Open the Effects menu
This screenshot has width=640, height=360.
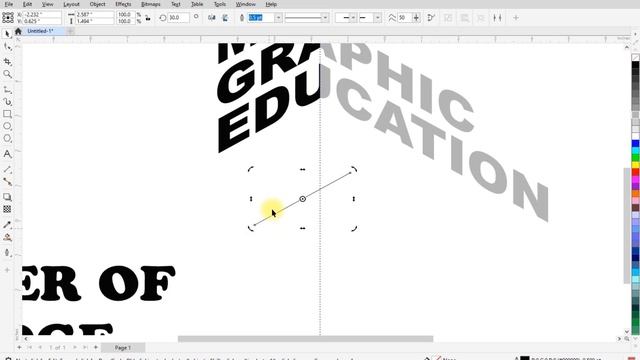tap(123, 4)
